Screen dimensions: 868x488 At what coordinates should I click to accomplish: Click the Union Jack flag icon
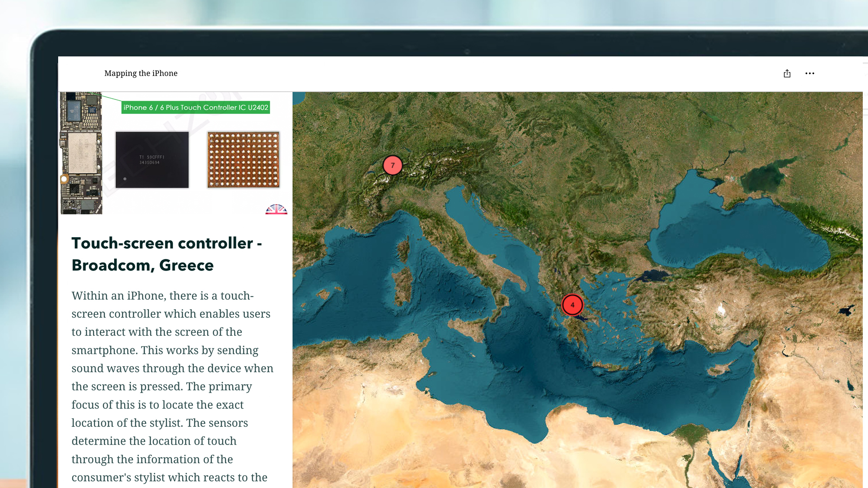point(276,210)
